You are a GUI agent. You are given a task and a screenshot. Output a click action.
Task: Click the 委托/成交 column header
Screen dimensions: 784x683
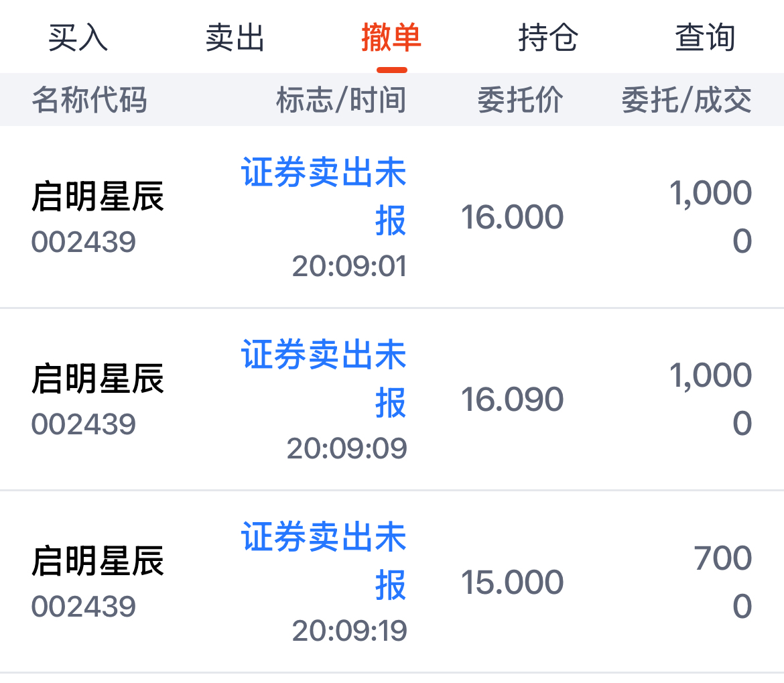686,101
